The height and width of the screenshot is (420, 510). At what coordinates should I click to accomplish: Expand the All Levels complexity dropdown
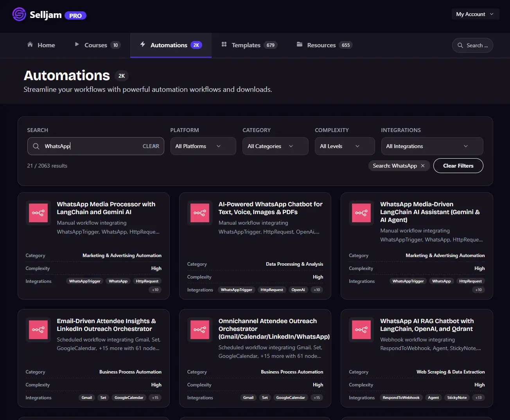click(345, 146)
